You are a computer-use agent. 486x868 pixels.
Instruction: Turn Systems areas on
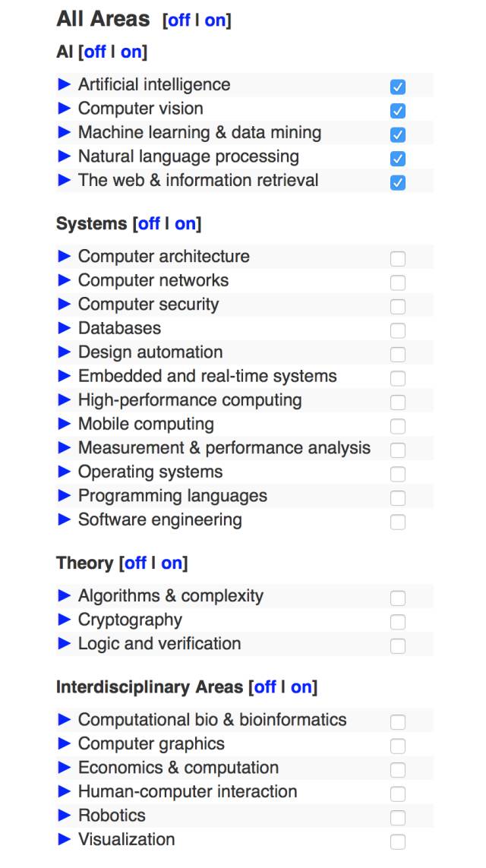pyautogui.click(x=185, y=224)
